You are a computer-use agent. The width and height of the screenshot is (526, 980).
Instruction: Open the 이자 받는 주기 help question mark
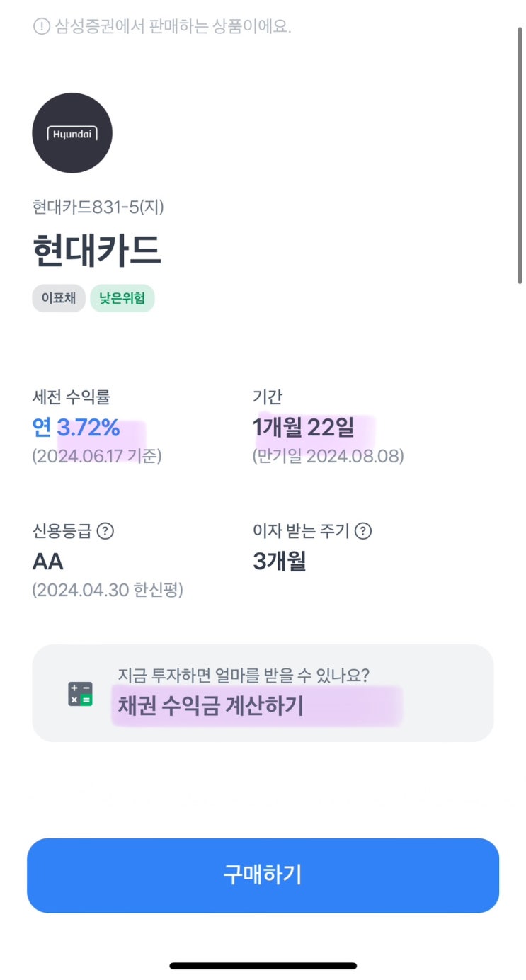point(363,530)
